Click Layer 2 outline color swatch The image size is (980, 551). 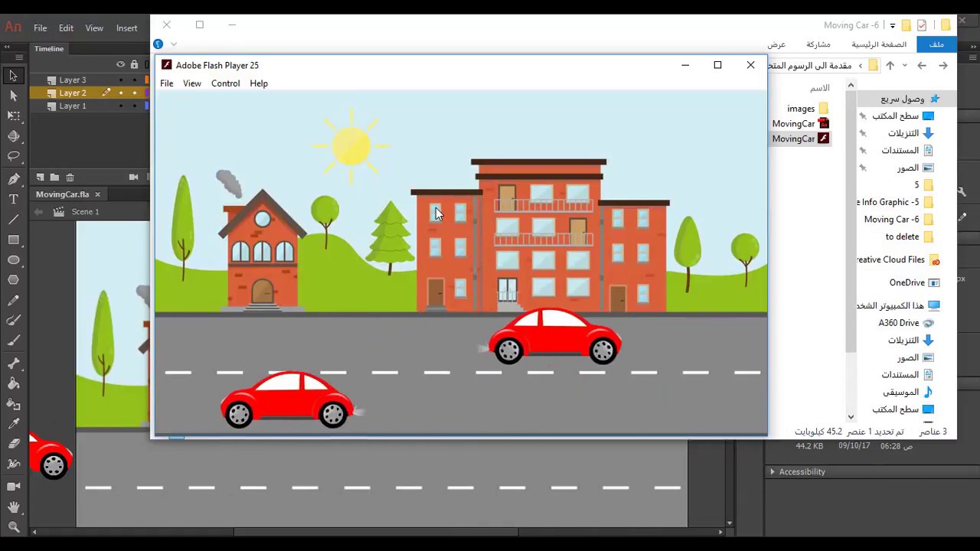pyautogui.click(x=146, y=93)
